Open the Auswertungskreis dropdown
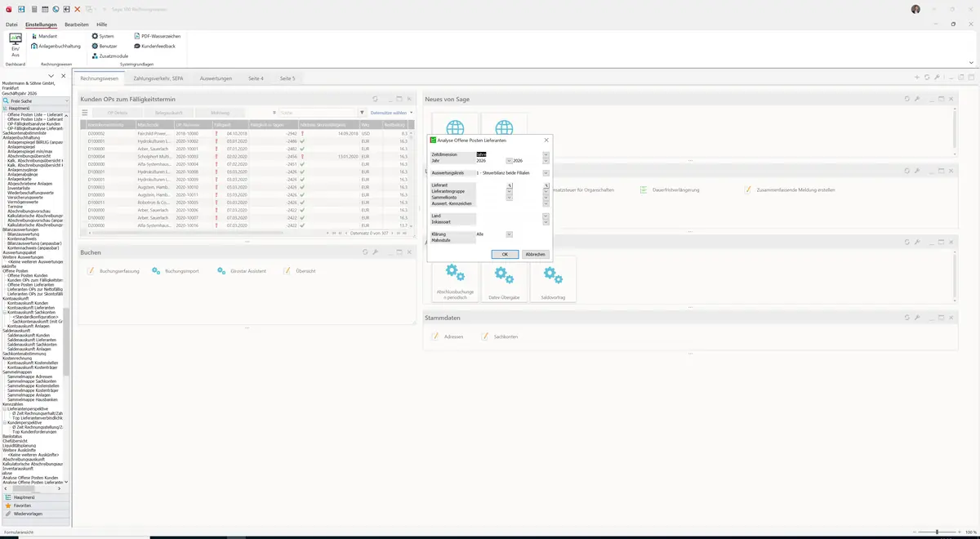980x539 pixels. pos(546,172)
